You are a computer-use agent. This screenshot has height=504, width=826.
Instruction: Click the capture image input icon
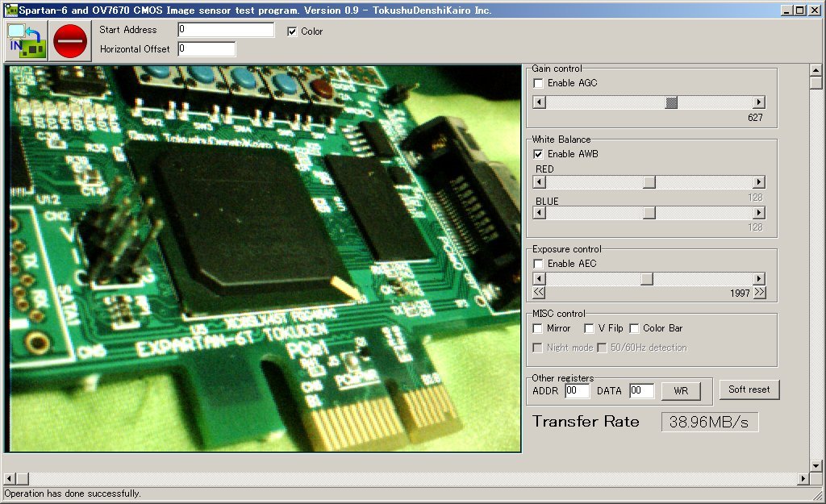click(26, 40)
